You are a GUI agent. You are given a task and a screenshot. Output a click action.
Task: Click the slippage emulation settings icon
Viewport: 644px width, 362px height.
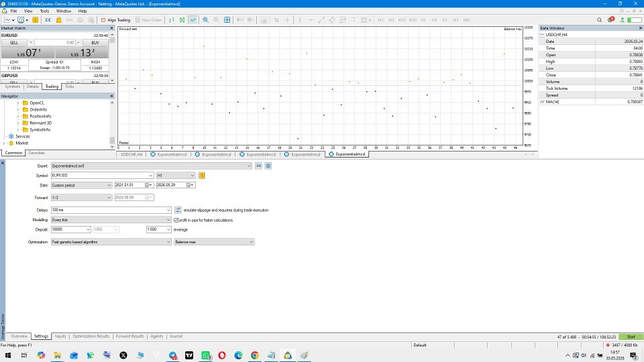(x=178, y=210)
